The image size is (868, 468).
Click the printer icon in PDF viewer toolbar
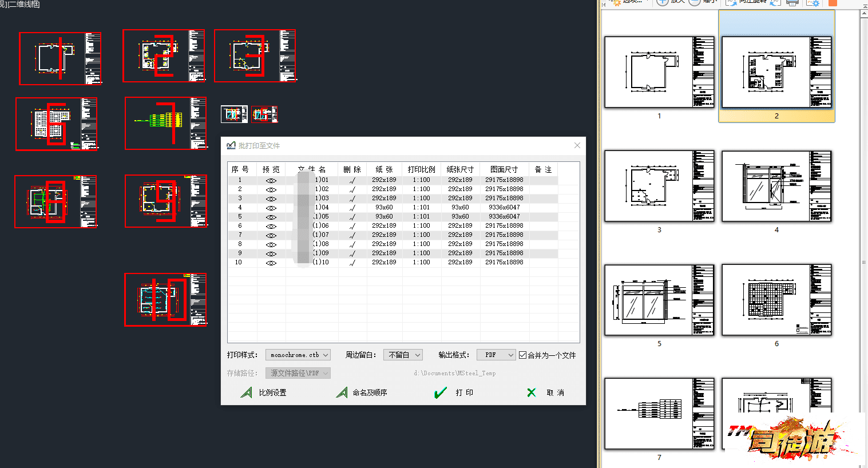click(792, 2)
